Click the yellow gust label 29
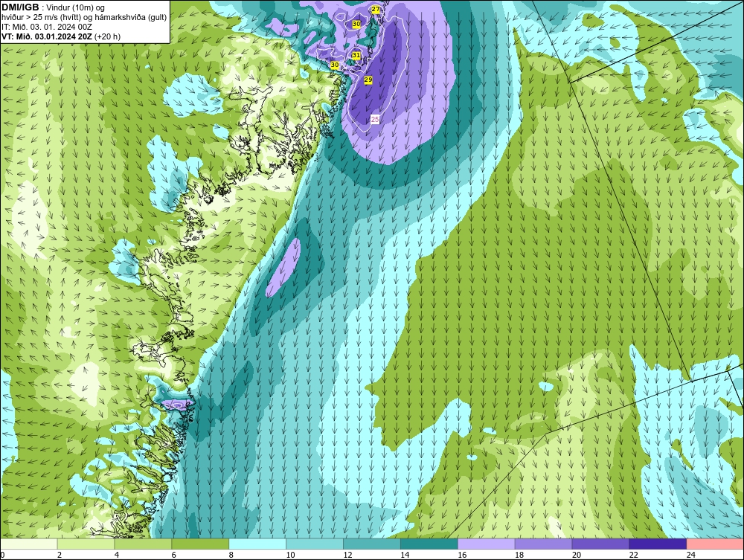The width and height of the screenshot is (744, 560). coord(368,80)
